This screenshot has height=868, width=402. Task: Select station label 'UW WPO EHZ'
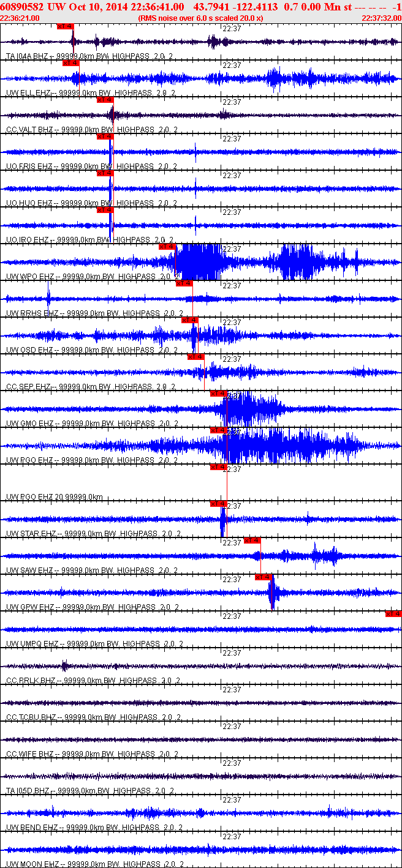[x=30, y=277]
